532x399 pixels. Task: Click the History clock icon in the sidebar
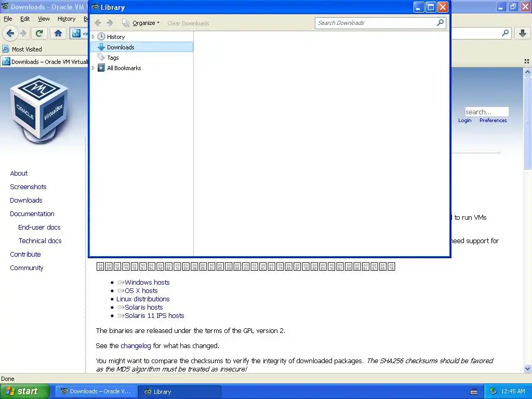pyautogui.click(x=101, y=36)
